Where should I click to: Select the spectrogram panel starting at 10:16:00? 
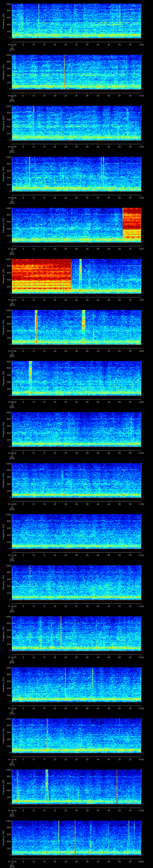76,787
